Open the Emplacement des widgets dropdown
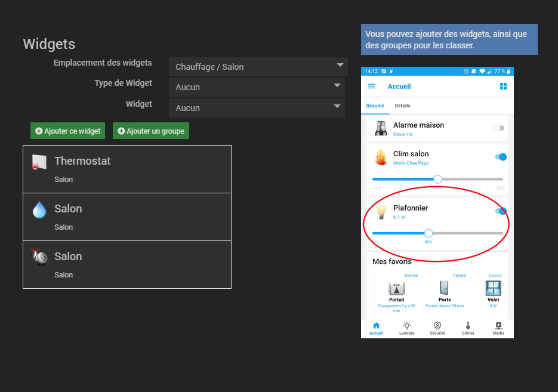Screen dimensions: 558x392 (x=258, y=67)
